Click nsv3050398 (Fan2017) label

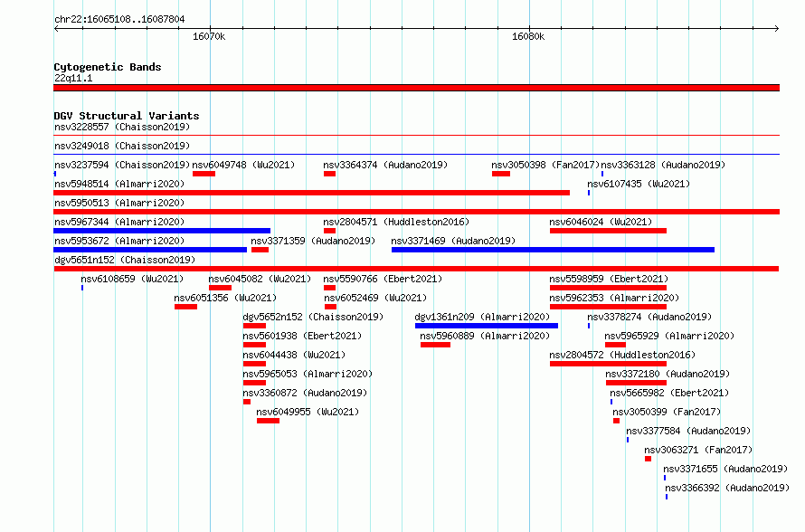tap(545, 165)
